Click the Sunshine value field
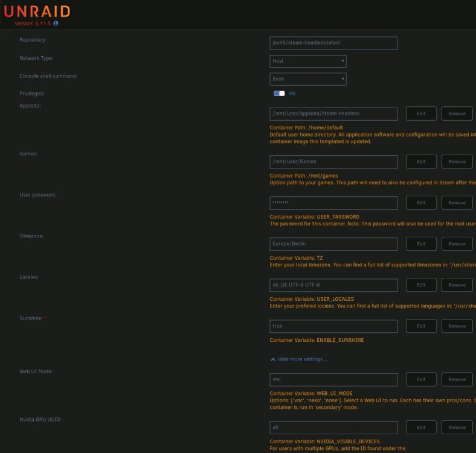 coord(333,326)
